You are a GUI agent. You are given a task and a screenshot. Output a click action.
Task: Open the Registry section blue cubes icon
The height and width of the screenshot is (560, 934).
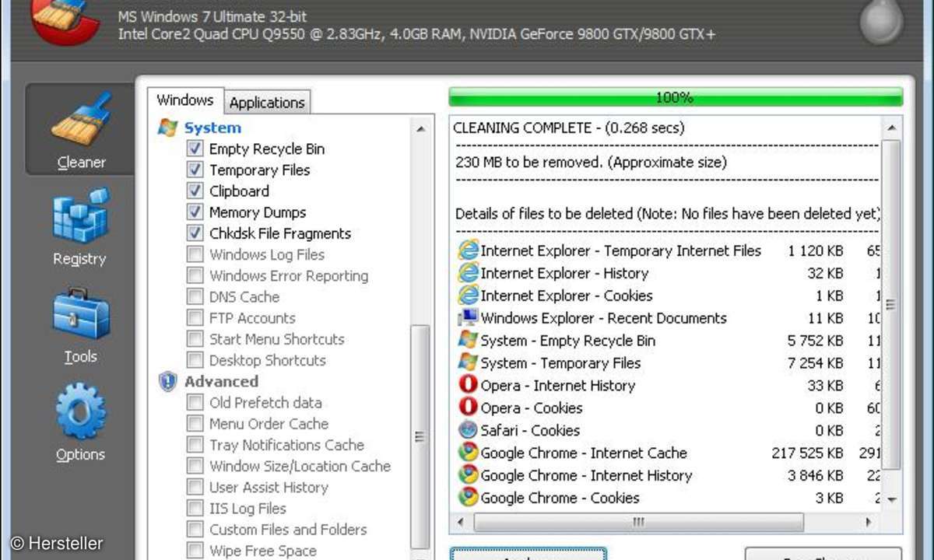pyautogui.click(x=81, y=216)
